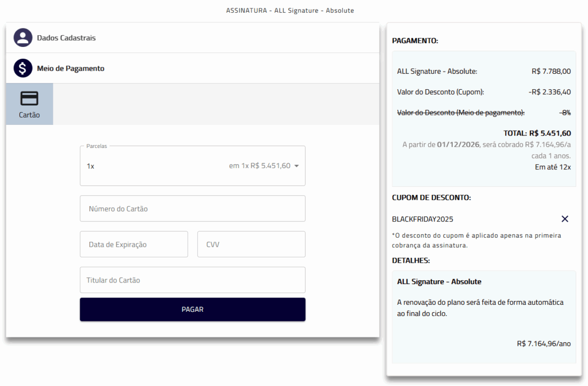Click the user profile icon beside Dados Cadastrais
Screen dimensions: 588x386
pyautogui.click(x=23, y=38)
